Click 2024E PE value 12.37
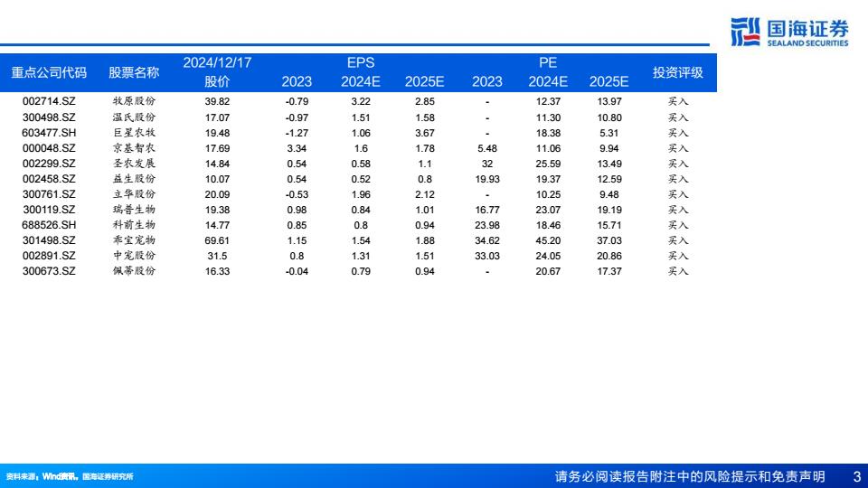 tap(548, 102)
